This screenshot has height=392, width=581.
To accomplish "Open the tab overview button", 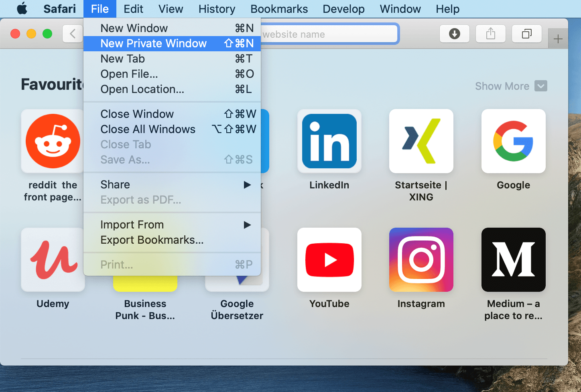I will tap(526, 34).
